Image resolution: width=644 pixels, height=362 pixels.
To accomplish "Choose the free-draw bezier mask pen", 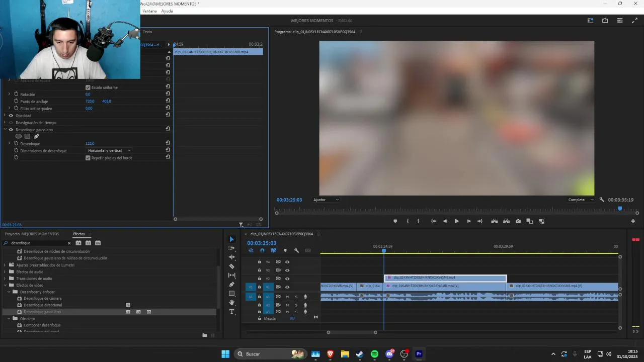I will tap(36, 136).
